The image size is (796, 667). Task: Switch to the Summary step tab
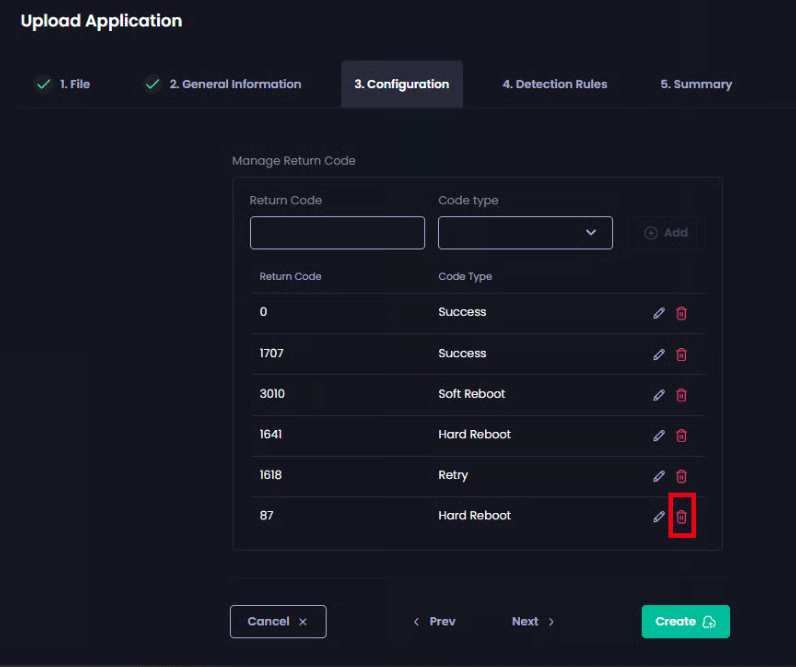(x=696, y=85)
